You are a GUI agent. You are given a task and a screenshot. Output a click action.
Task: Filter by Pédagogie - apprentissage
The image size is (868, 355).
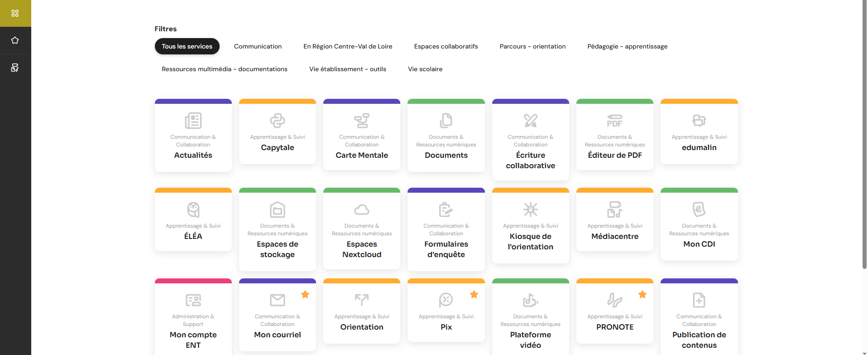[628, 46]
